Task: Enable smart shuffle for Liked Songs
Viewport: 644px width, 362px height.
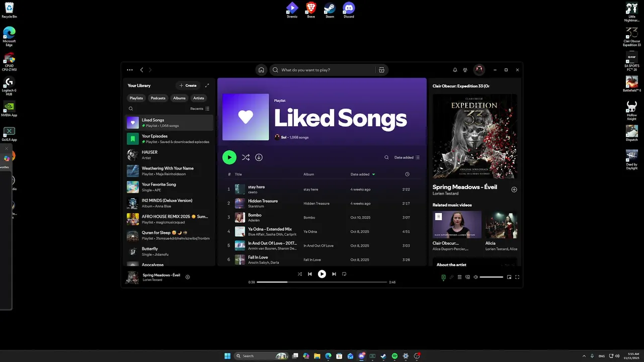Action: pos(246,157)
